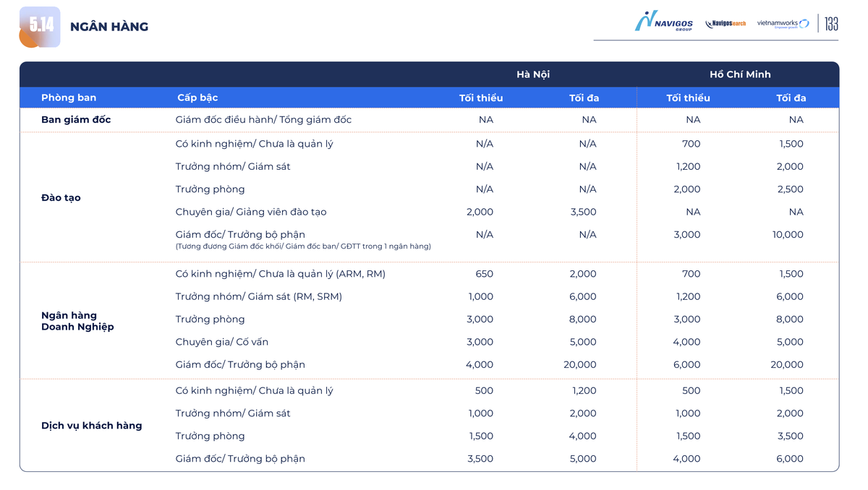
Task: Click the NGÂN HÀNG page title
Action: click(x=109, y=27)
